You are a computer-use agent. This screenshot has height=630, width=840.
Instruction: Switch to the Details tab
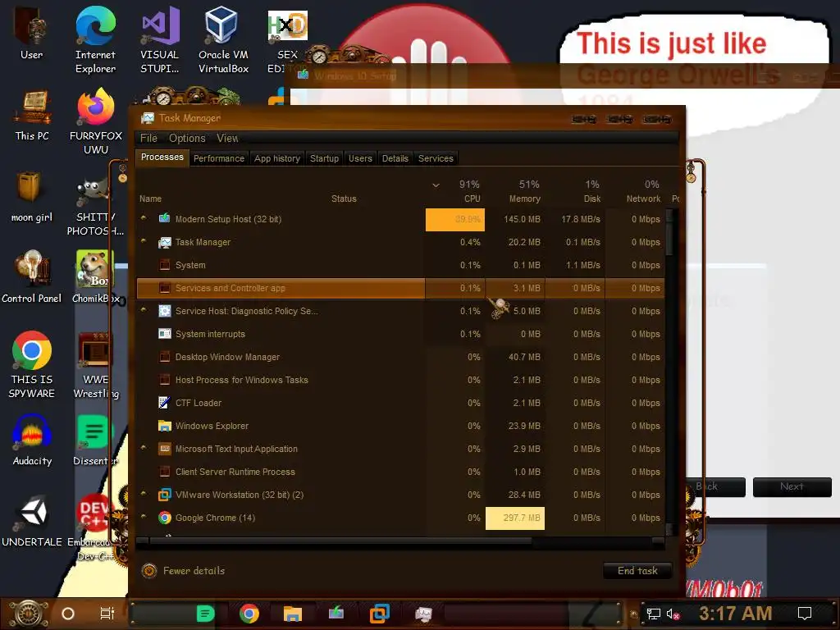point(395,158)
